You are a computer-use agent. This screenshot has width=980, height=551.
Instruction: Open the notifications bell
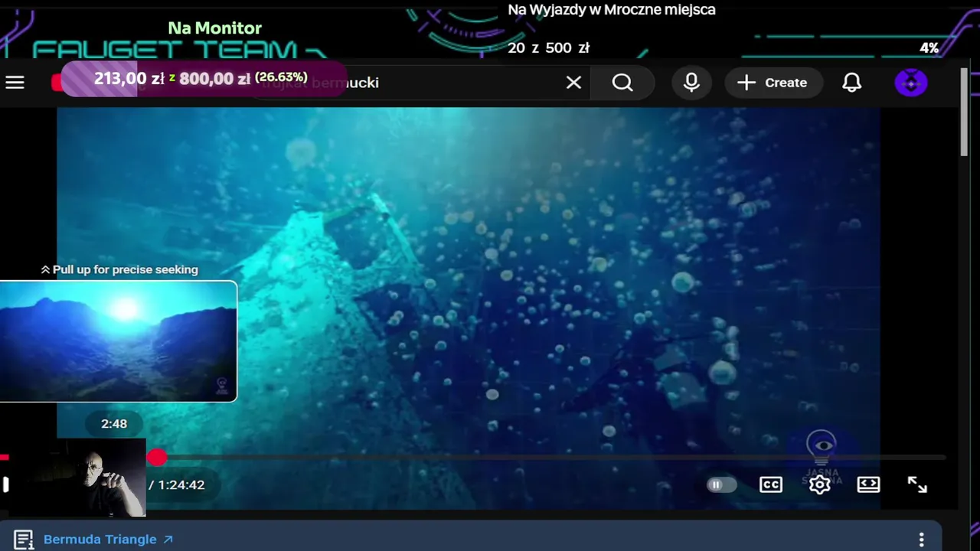[x=852, y=83]
